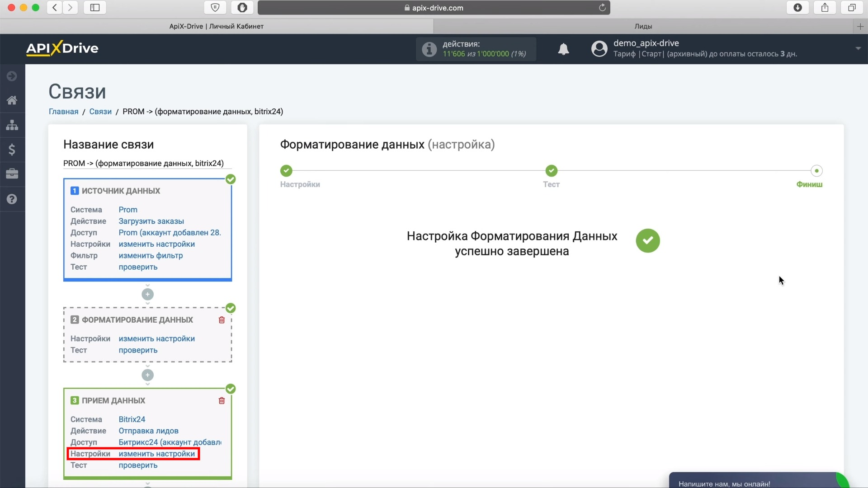The image size is (868, 488).
Task: Open the Связи breadcrumb link
Action: pyautogui.click(x=100, y=112)
